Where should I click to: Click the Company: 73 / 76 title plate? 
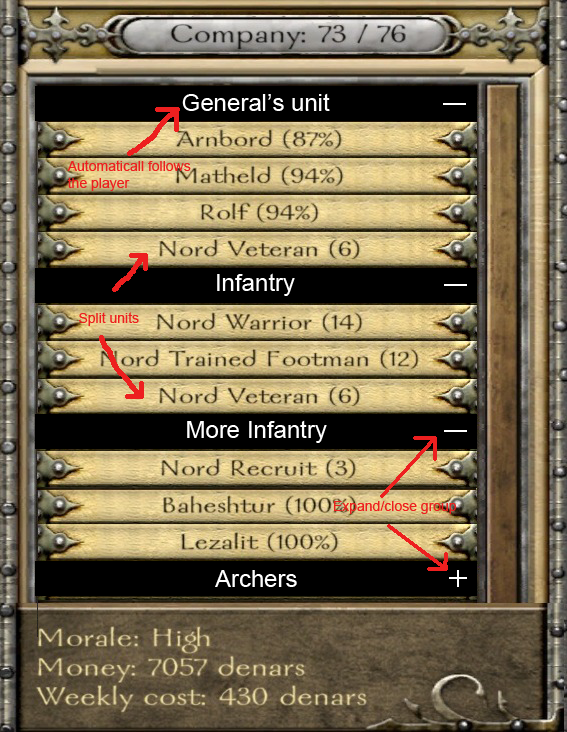[287, 35]
